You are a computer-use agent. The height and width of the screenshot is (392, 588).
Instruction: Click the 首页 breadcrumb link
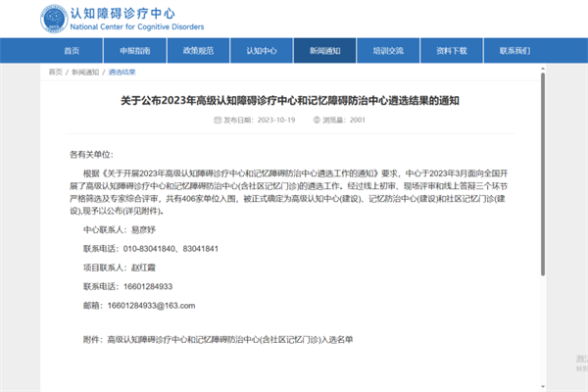pos(56,73)
